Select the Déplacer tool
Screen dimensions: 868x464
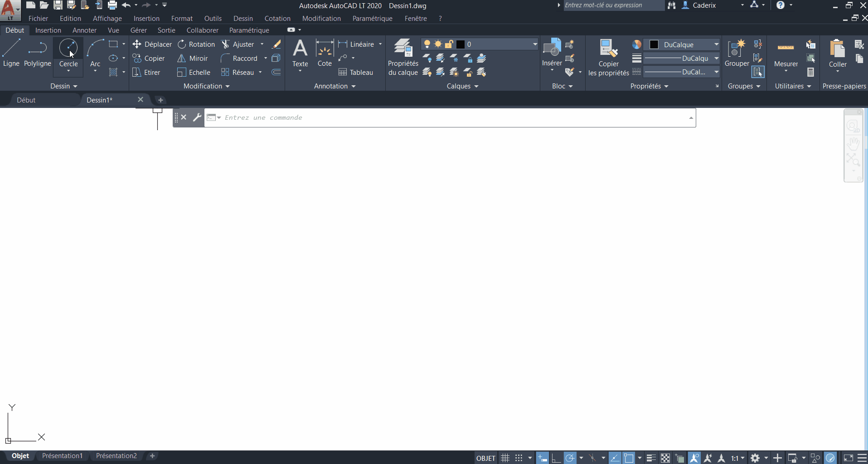point(153,44)
